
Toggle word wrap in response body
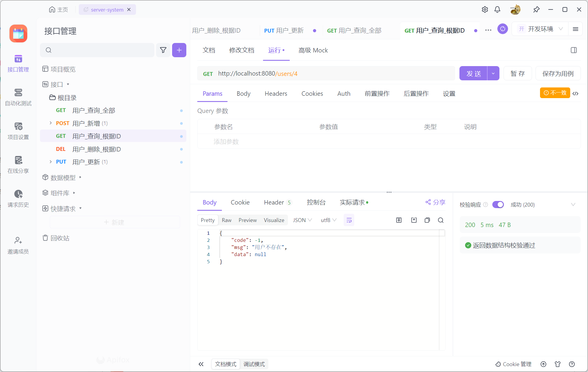pyautogui.click(x=349, y=220)
